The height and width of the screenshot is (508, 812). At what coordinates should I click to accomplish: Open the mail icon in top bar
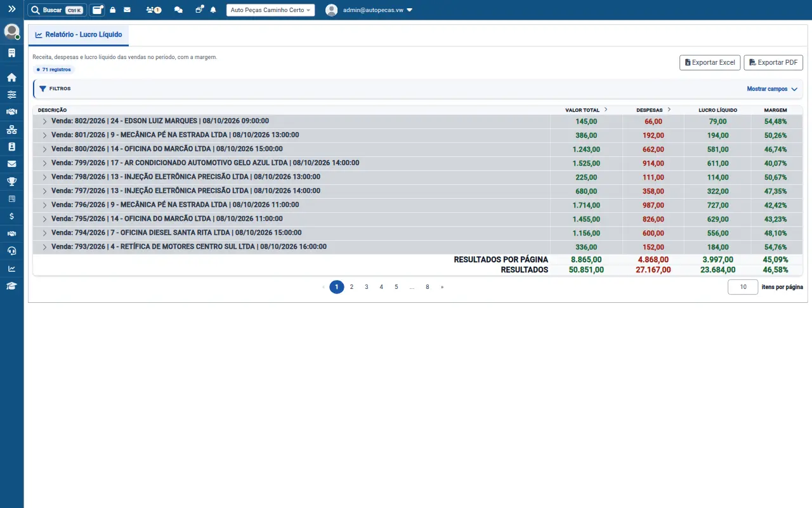coord(127,10)
